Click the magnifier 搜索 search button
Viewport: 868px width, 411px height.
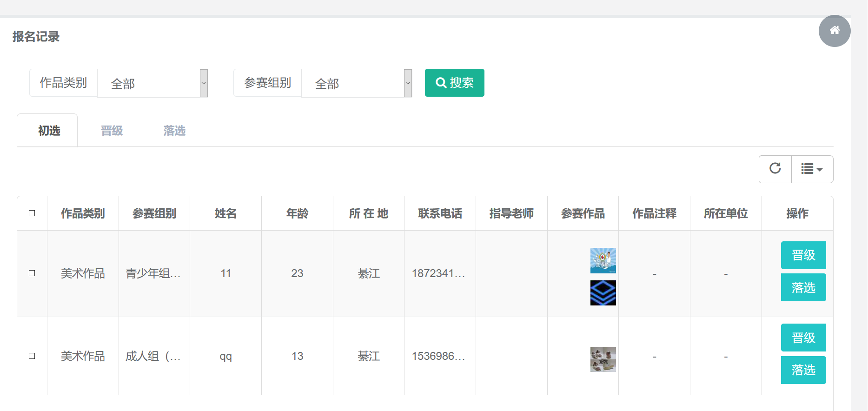[x=454, y=83]
